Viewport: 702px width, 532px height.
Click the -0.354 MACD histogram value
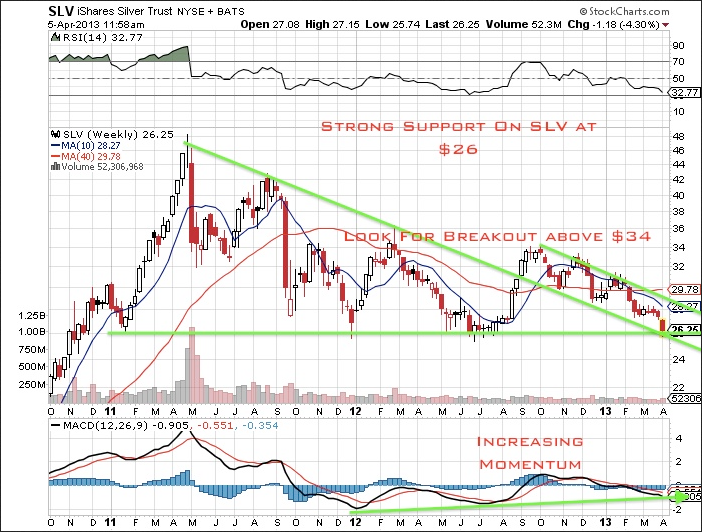pyautogui.click(x=260, y=425)
